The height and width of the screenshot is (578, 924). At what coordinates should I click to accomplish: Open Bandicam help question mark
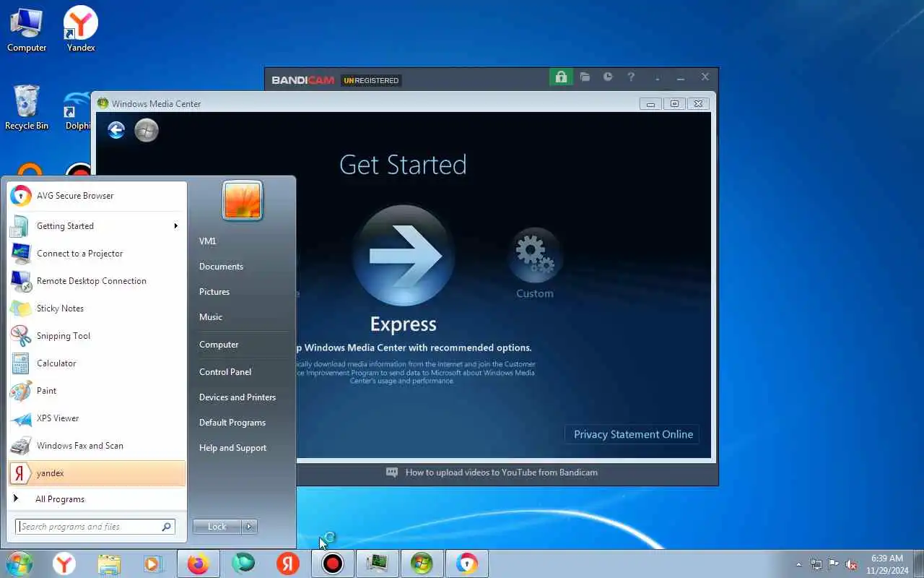point(631,77)
